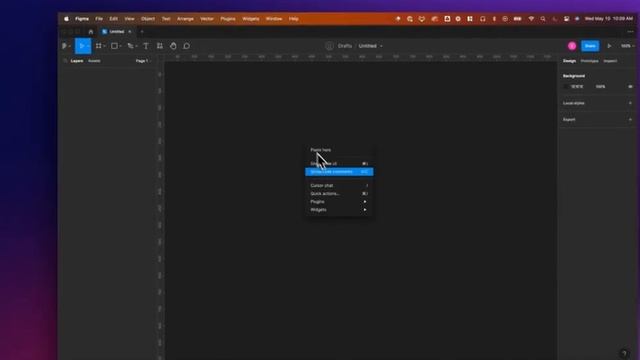Open the 100% zoom dropdown
Viewport: 640px width, 360px height.
coord(627,46)
